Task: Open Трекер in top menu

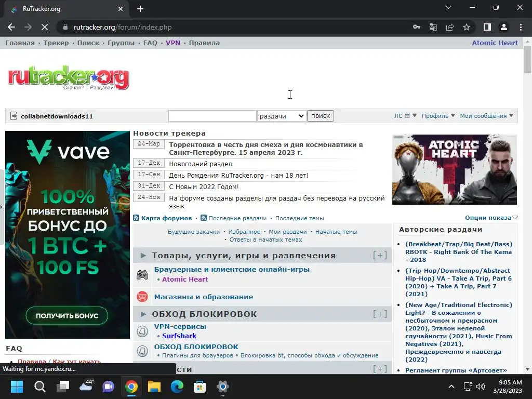Action: pyautogui.click(x=56, y=43)
